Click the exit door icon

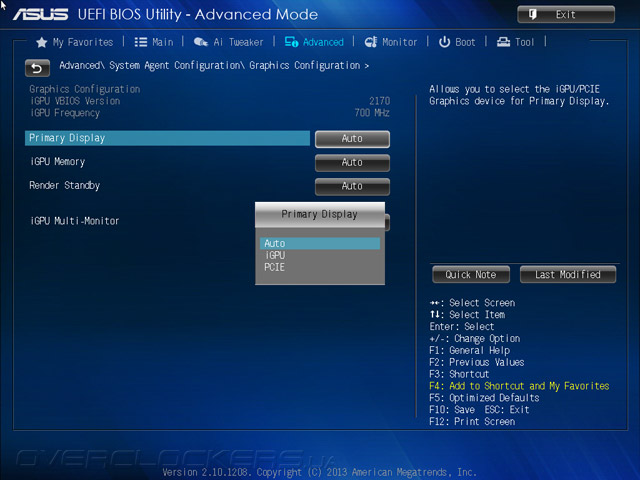[533, 15]
